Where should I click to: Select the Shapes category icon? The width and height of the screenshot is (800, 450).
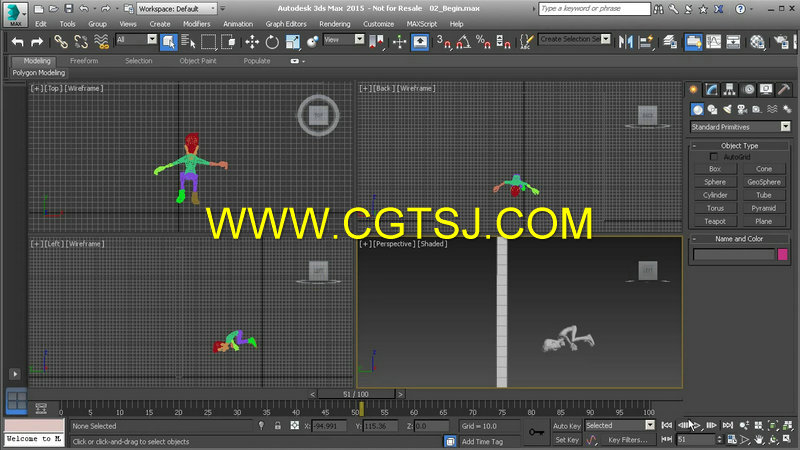click(x=712, y=109)
